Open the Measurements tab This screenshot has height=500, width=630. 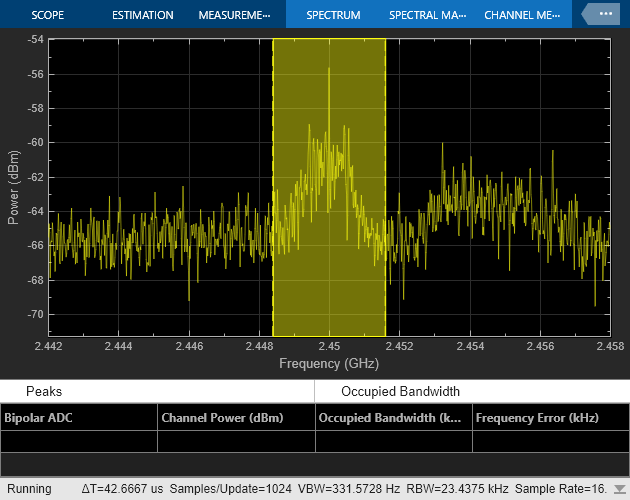click(234, 15)
